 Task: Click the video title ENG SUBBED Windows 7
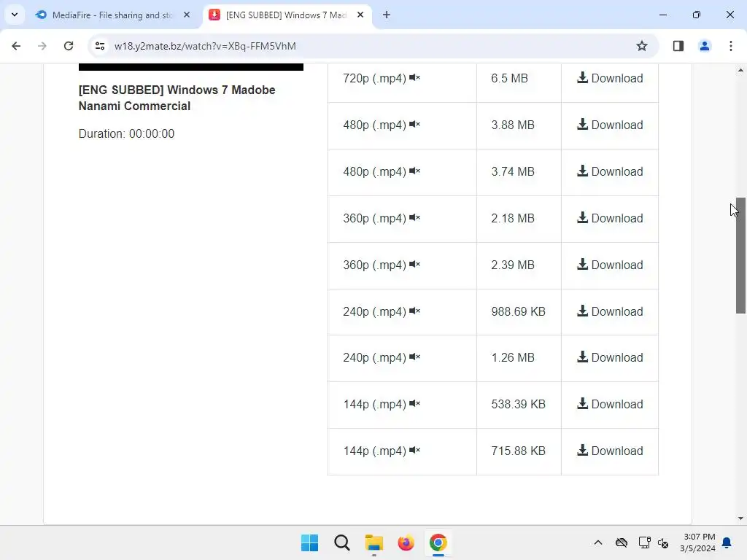point(177,98)
